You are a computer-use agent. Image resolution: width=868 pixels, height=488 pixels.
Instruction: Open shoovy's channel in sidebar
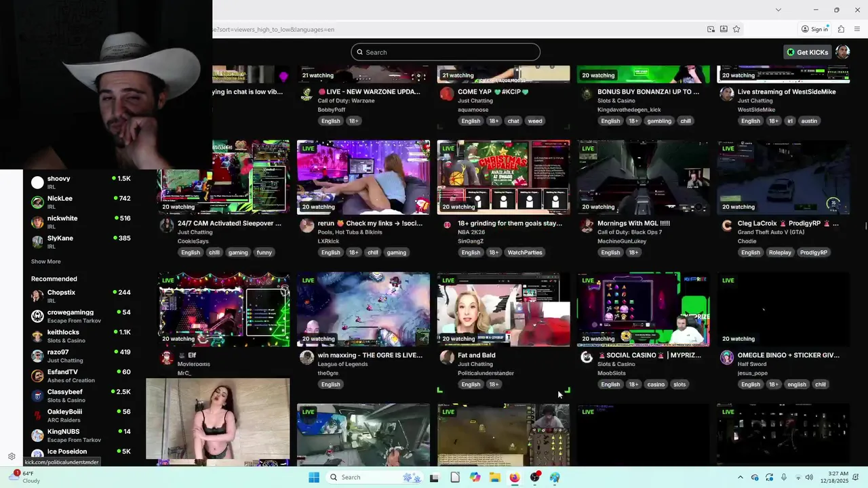[81, 182]
